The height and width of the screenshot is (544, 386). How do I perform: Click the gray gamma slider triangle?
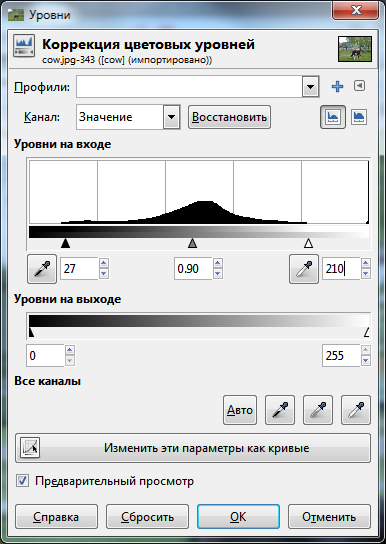coord(192,243)
